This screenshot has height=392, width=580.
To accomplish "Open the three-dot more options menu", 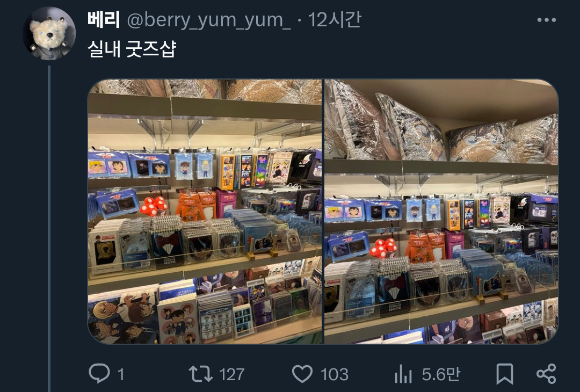I will [546, 20].
